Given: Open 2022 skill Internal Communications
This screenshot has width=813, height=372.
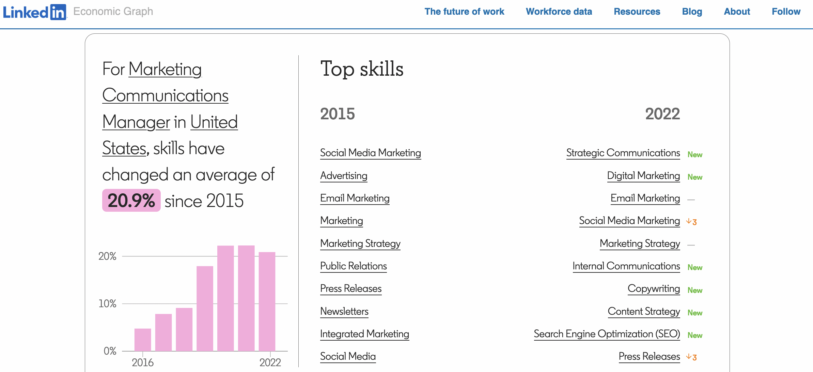Looking at the screenshot, I should [x=626, y=266].
